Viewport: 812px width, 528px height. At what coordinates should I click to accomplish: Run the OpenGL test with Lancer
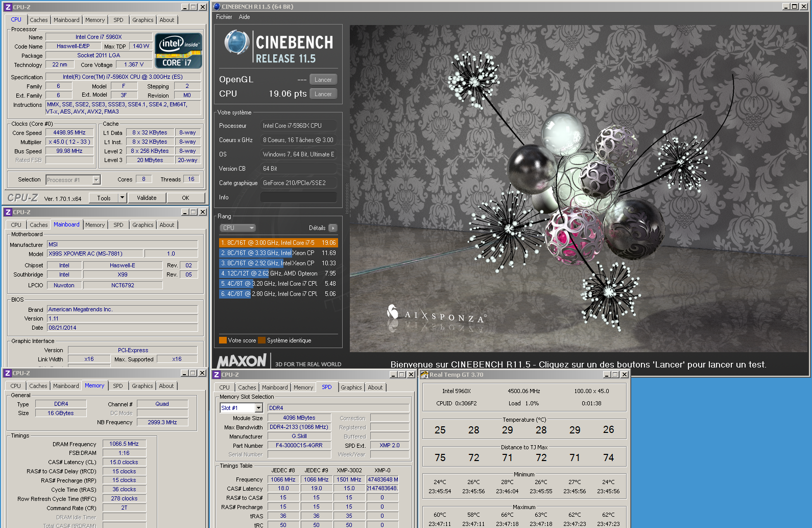[323, 80]
